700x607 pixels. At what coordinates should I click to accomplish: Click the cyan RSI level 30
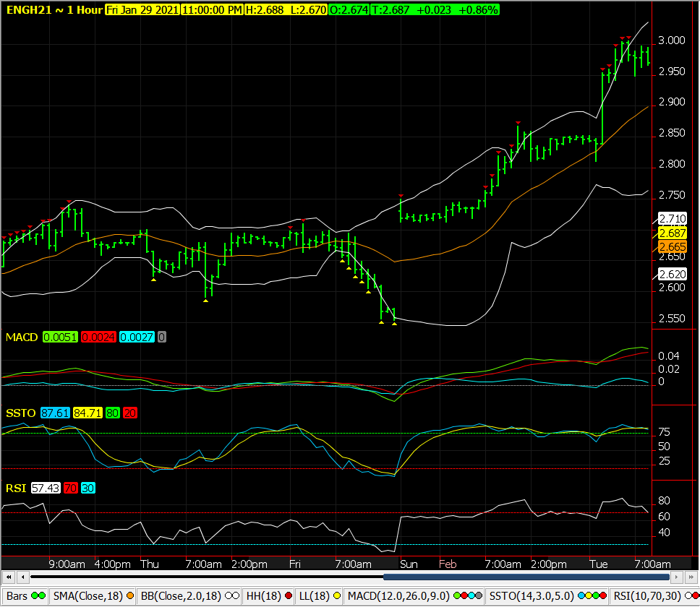pos(88,488)
